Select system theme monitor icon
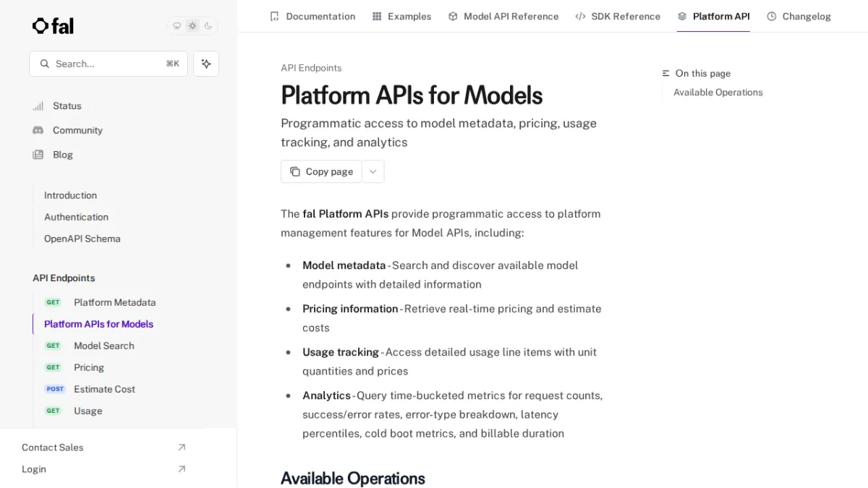The width and height of the screenshot is (868, 488). coord(176,26)
